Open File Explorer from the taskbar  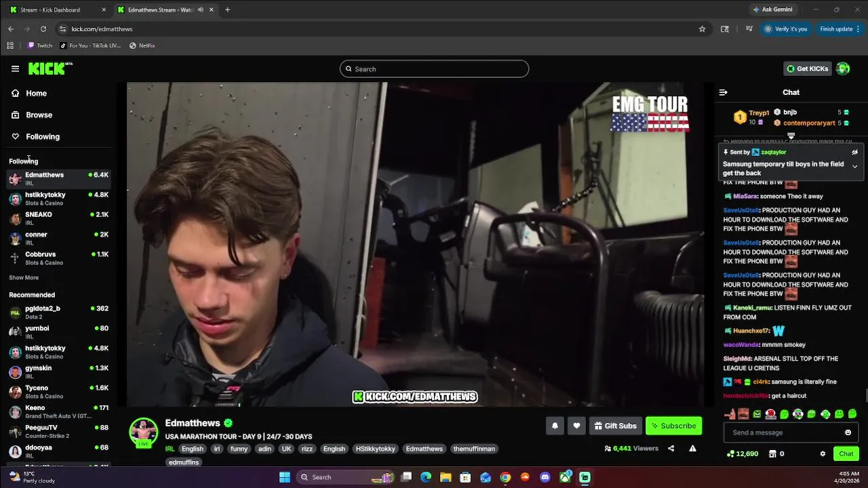[x=446, y=477]
